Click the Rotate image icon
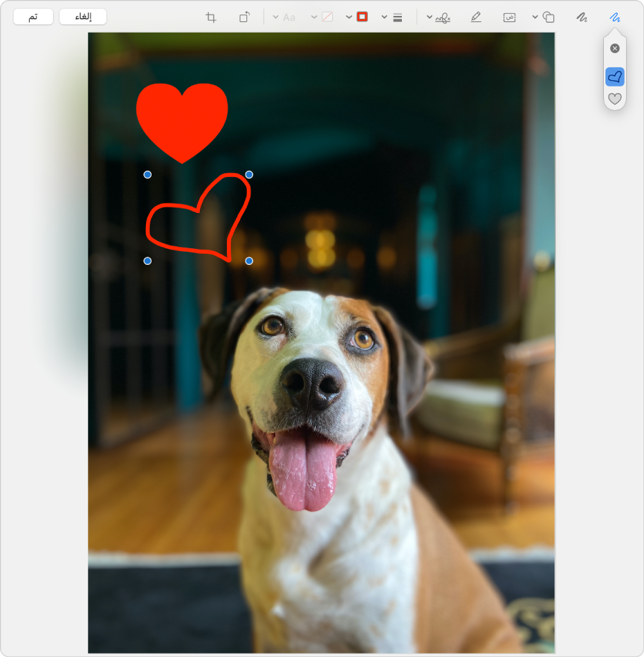The image size is (644, 657). tap(244, 17)
